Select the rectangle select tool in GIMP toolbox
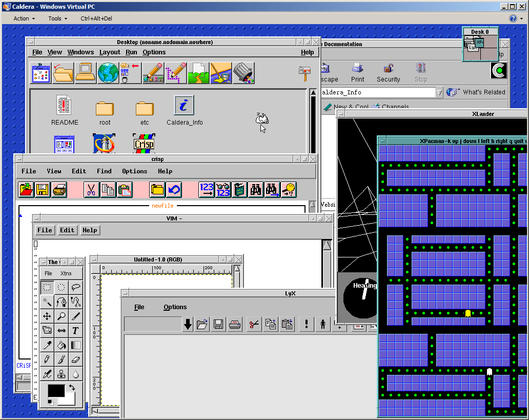The height and width of the screenshot is (420, 529). (x=47, y=287)
